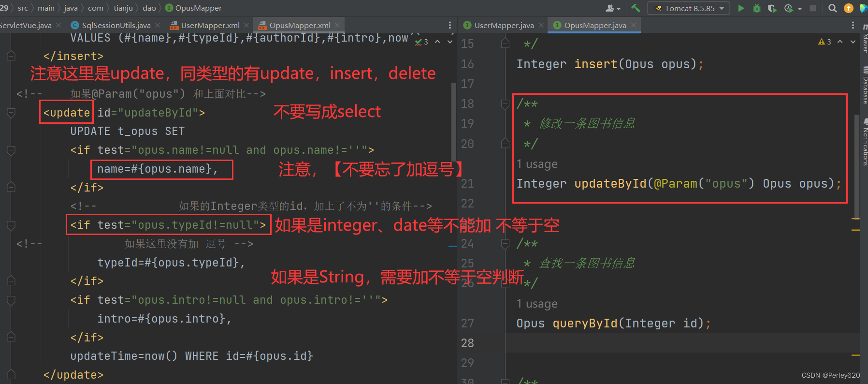Screen dimensions: 868x384
Task: Click the typo count indicator in XML editor
Action: [x=421, y=42]
